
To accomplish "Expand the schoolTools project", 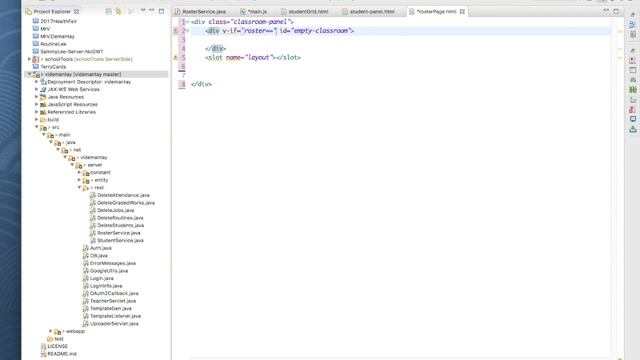I will tap(29, 59).
